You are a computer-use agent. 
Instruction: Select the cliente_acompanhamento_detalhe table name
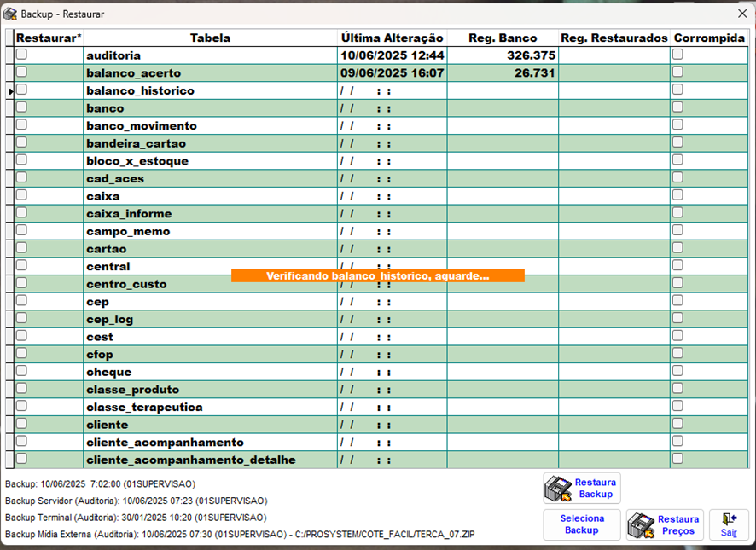[x=191, y=460]
